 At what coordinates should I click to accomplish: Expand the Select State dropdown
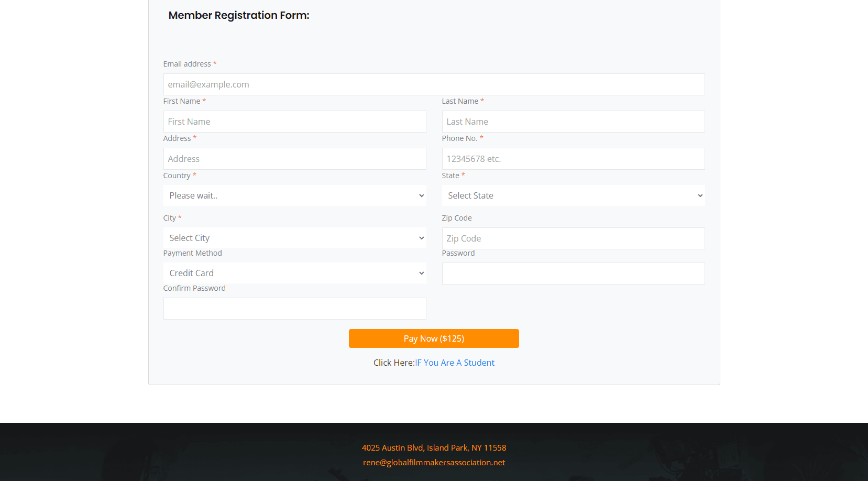coord(573,195)
